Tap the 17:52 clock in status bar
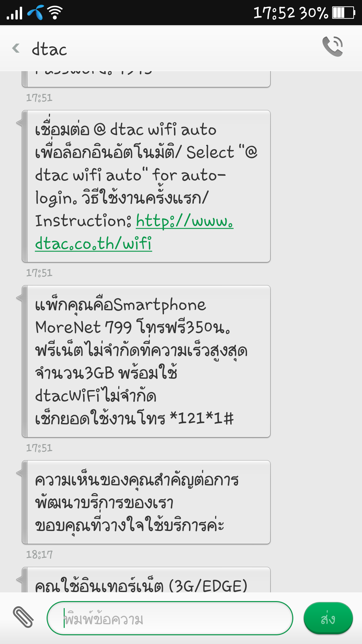Screen dimensions: 362x644 pyautogui.click(x=274, y=13)
